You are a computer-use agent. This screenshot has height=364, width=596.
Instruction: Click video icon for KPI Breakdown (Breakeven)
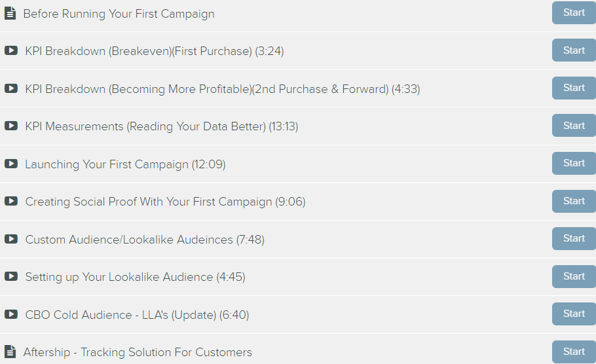11,50
